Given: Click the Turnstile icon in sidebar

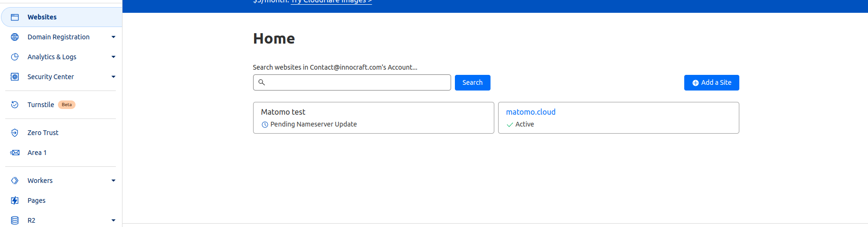Looking at the screenshot, I should 15,105.
